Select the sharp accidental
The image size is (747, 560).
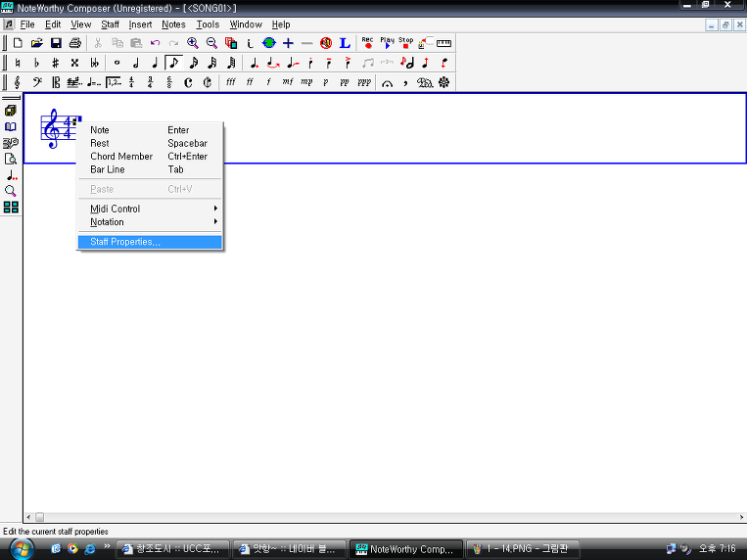pos(56,63)
